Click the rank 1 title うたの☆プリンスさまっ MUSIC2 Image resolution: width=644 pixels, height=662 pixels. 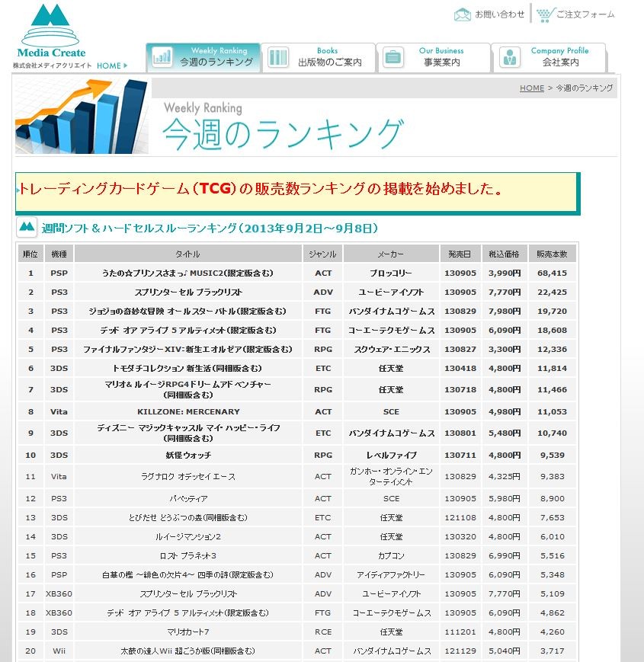coord(188,273)
